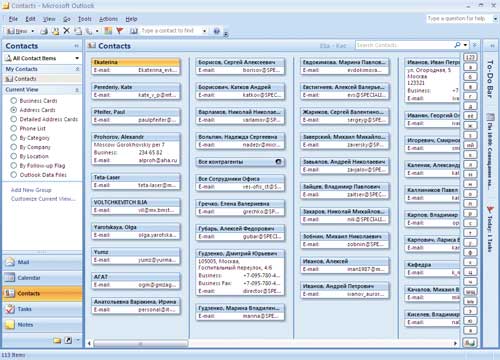Image resolution: width=500 pixels, height=360 pixels.
Task: Open the All Contact Items dropdown
Action: click(x=42, y=58)
